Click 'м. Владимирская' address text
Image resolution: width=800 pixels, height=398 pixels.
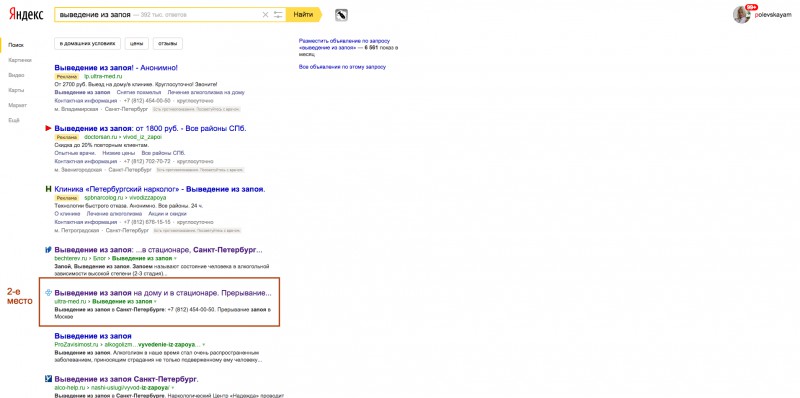(76, 109)
